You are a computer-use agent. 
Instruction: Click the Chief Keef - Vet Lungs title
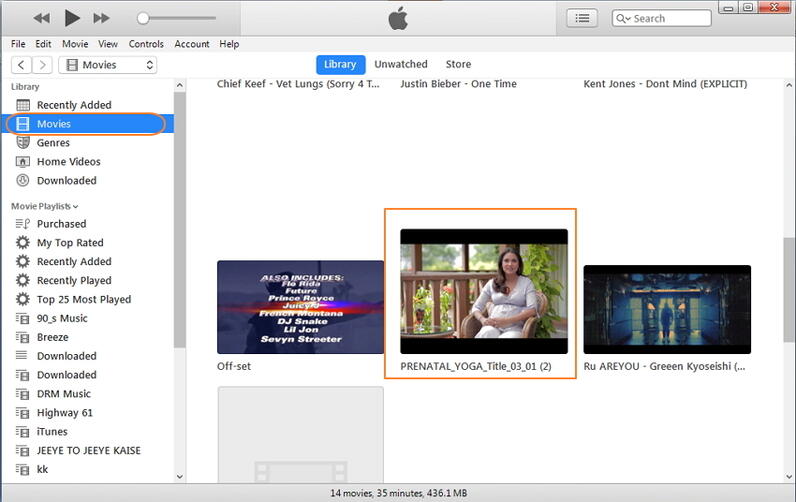pos(298,84)
